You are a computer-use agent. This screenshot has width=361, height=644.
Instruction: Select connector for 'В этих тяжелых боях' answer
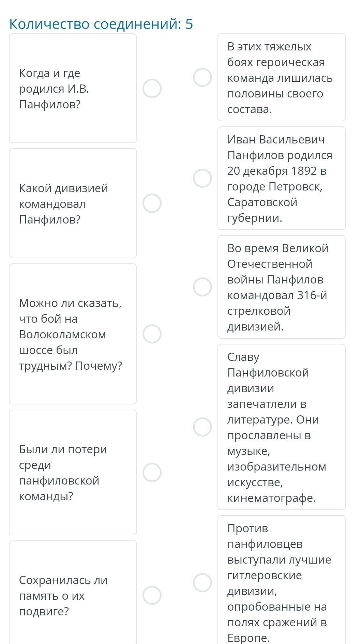coord(202,77)
